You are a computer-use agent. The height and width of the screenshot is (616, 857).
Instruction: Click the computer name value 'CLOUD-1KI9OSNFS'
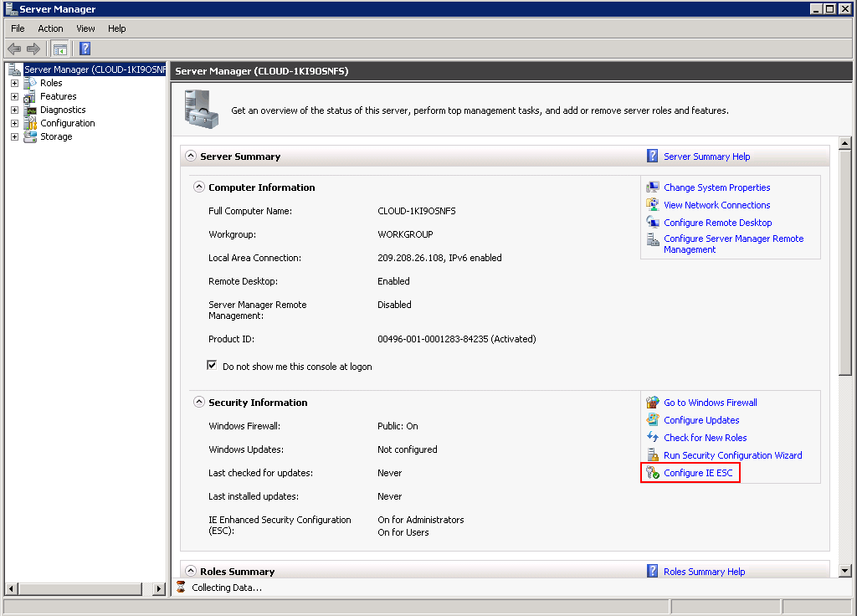pos(417,211)
